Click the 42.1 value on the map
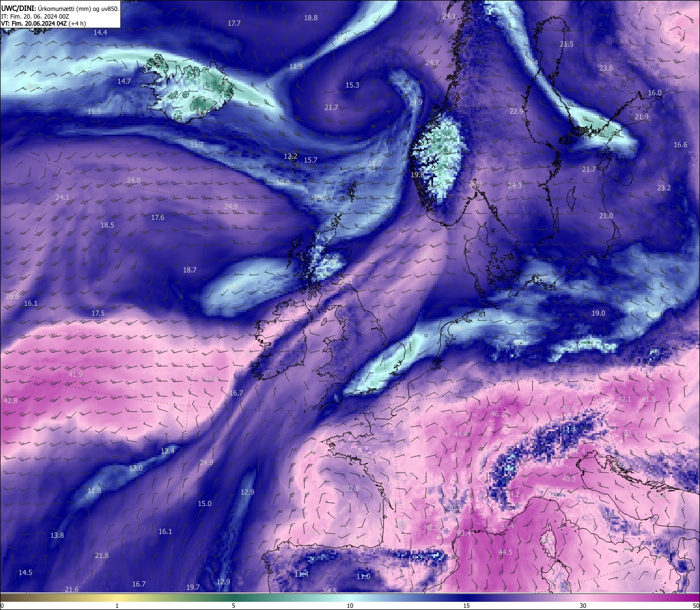700x610 pixels. pos(624,399)
